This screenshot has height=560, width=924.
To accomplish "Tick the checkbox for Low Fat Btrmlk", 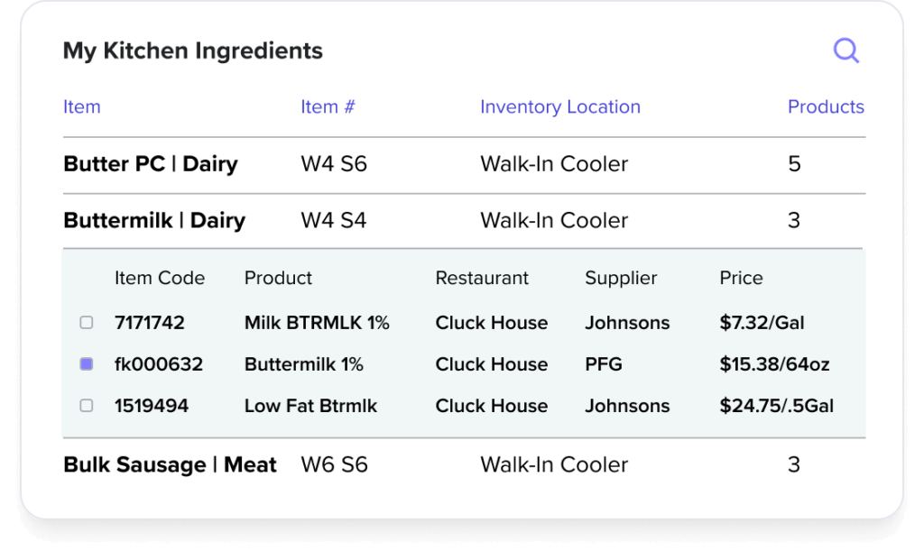I will [87, 406].
